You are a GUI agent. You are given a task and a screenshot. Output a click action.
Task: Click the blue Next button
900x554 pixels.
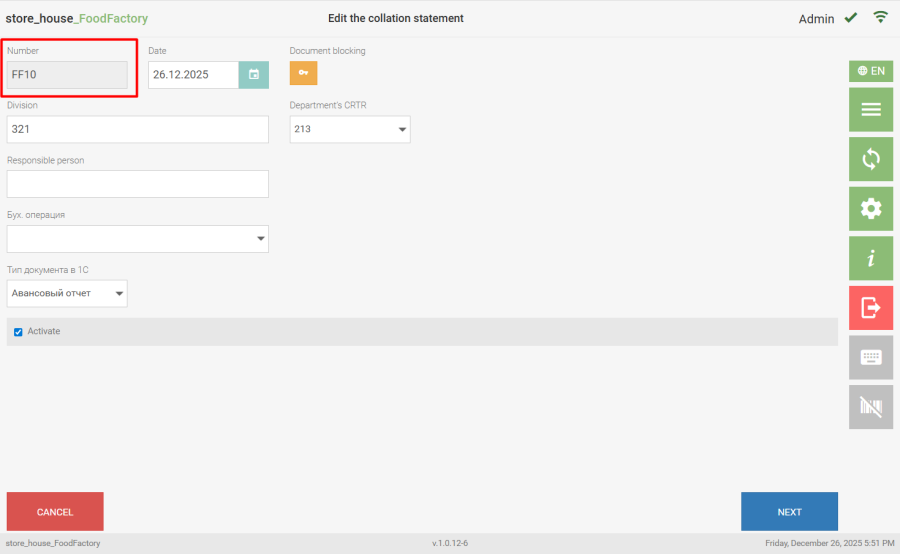pos(789,512)
